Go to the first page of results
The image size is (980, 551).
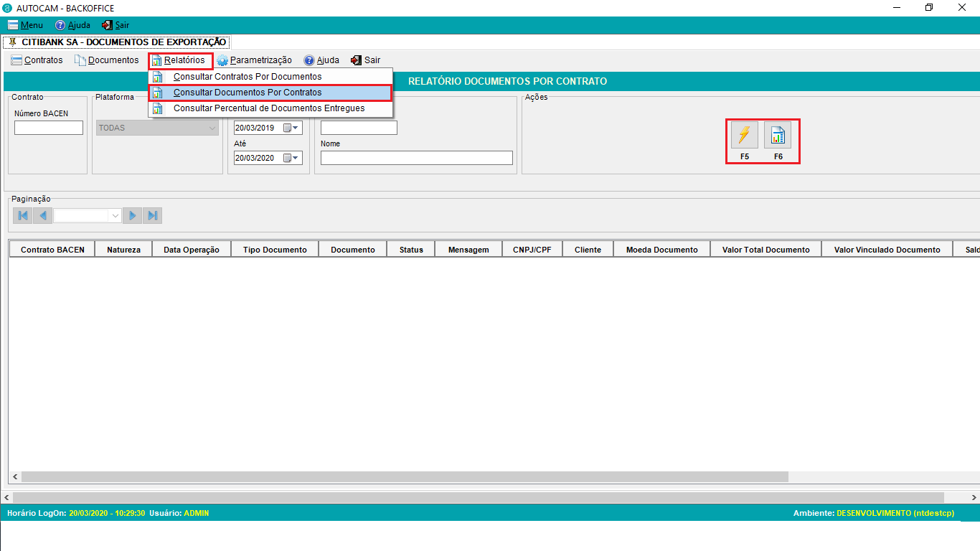click(22, 215)
